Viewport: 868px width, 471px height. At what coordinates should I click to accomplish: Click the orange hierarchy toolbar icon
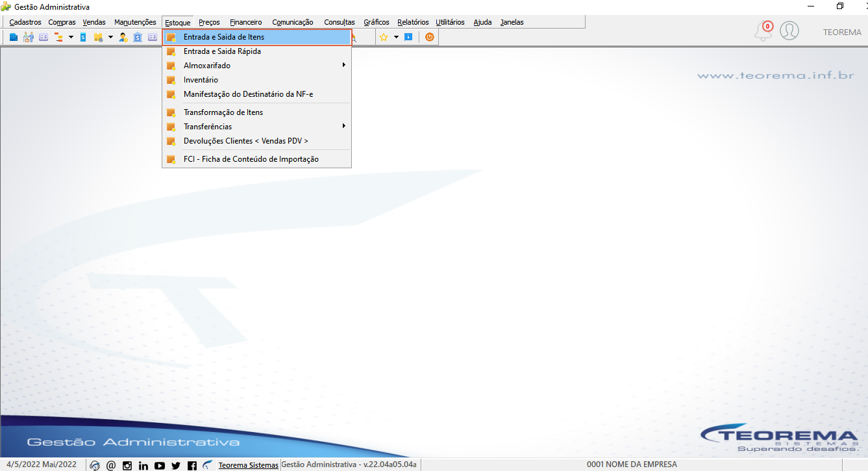pyautogui.click(x=58, y=37)
